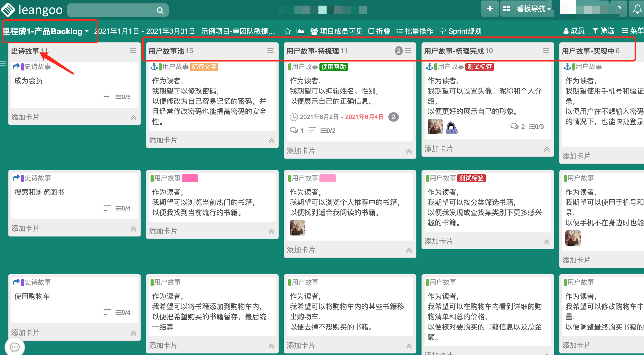Click the orange 标签文字 label tag
This screenshot has width=644, height=355.
click(204, 67)
